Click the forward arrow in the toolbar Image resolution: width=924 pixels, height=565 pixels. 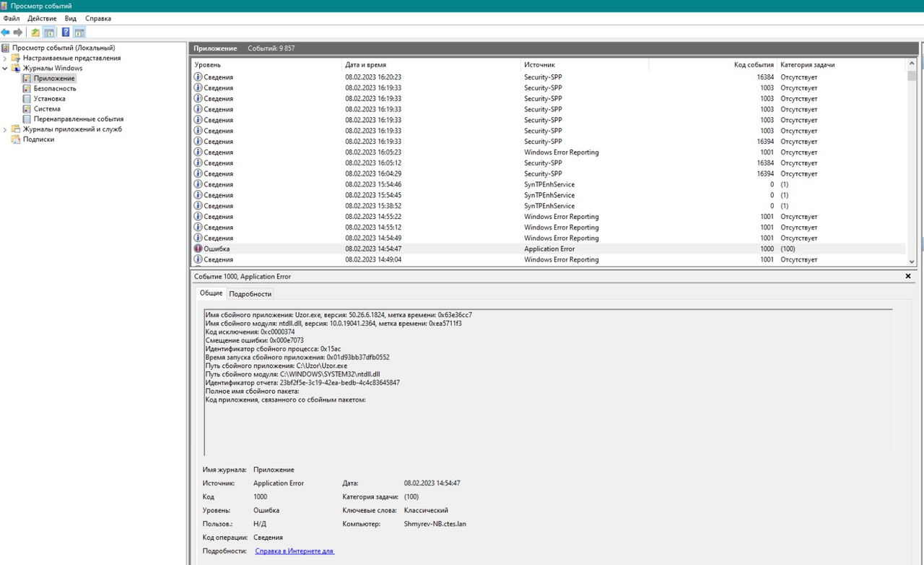[18, 33]
